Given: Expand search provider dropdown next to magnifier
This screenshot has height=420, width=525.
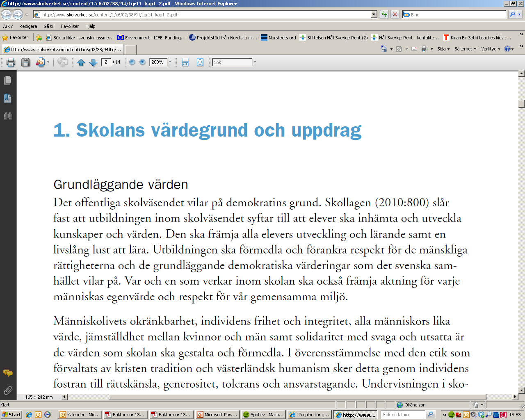Looking at the screenshot, I should pyautogui.click(x=519, y=14).
